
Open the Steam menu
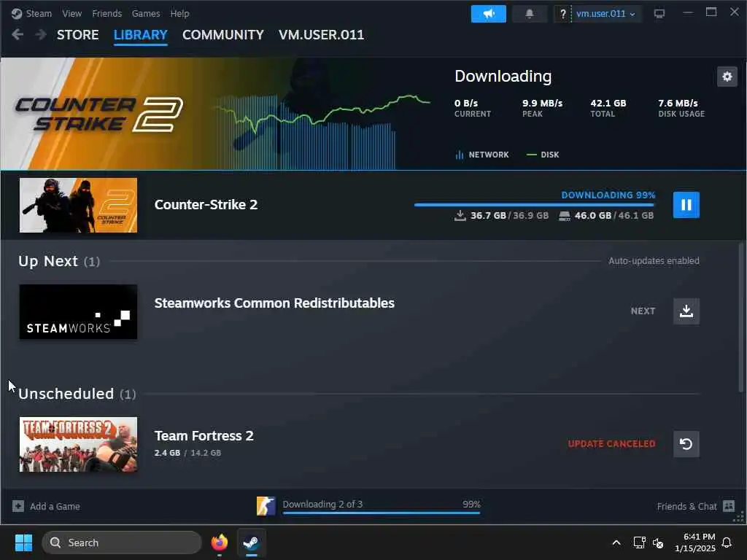point(39,13)
